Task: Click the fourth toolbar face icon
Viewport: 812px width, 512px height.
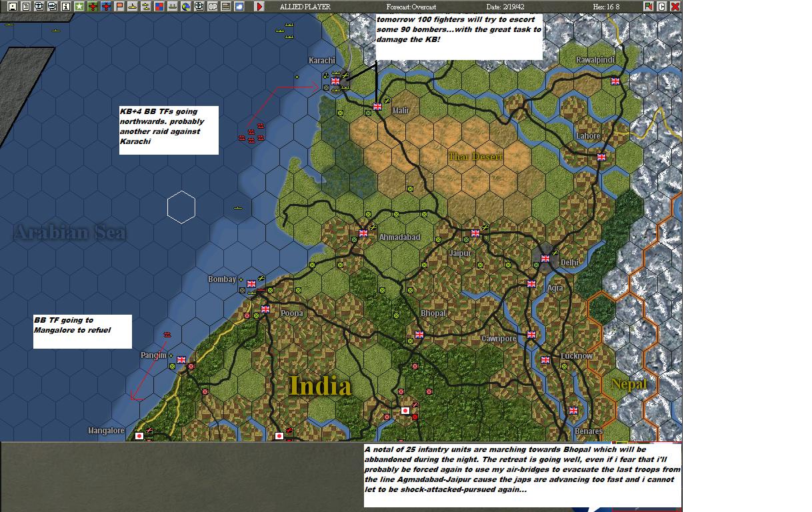Action: [53, 7]
